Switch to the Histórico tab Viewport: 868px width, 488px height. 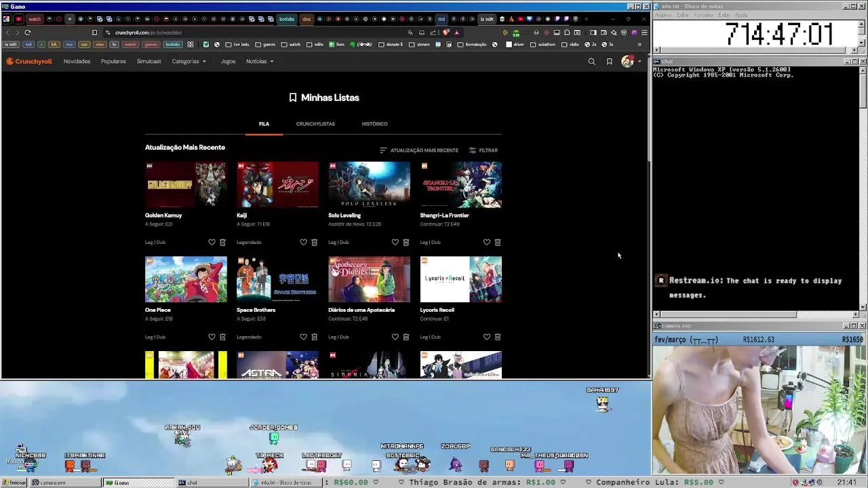point(374,124)
